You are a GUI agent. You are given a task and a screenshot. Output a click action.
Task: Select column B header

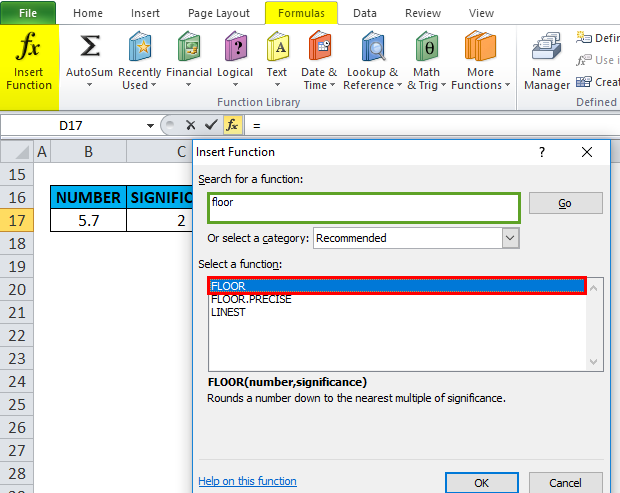(88, 151)
